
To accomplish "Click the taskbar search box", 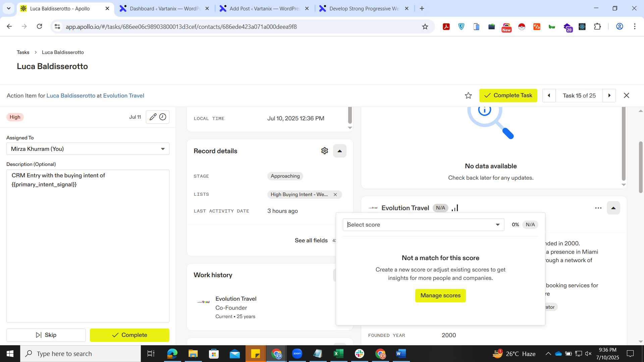I will click(x=80, y=354).
